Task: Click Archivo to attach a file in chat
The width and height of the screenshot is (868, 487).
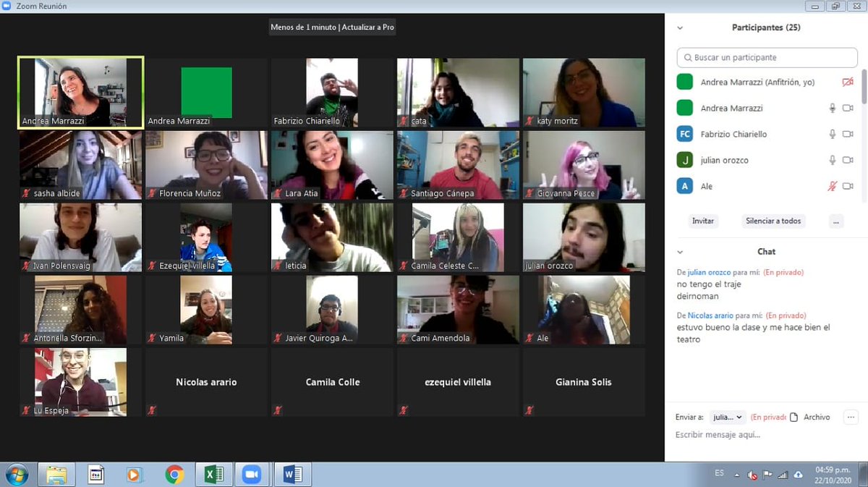Action: coord(817,417)
